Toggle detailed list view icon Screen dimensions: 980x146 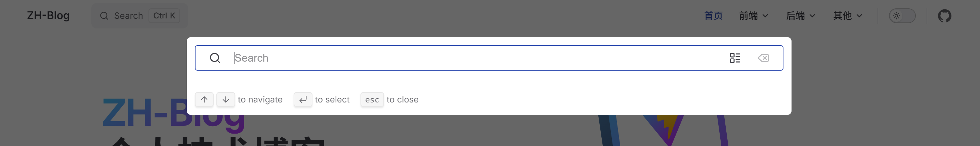735,58
